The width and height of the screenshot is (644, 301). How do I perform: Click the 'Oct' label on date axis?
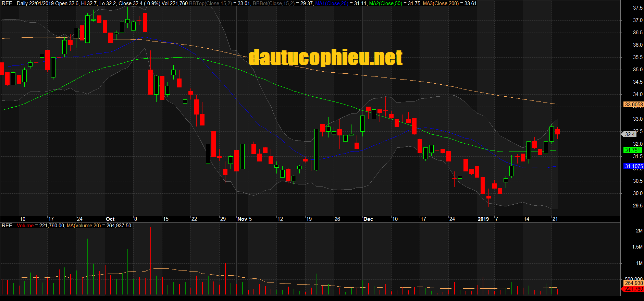(x=110, y=219)
